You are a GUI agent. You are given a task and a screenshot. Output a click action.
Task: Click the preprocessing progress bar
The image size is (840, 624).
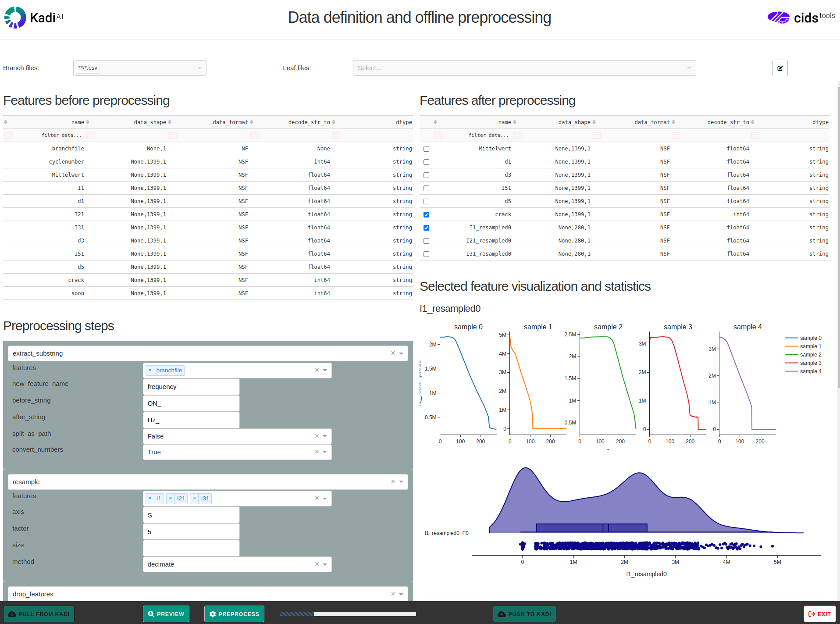click(x=348, y=614)
